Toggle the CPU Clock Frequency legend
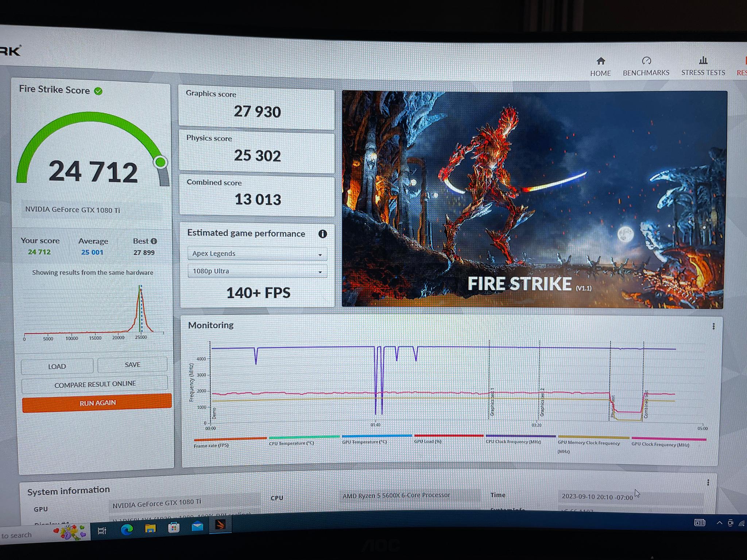Viewport: 747px width, 560px height. [520, 439]
